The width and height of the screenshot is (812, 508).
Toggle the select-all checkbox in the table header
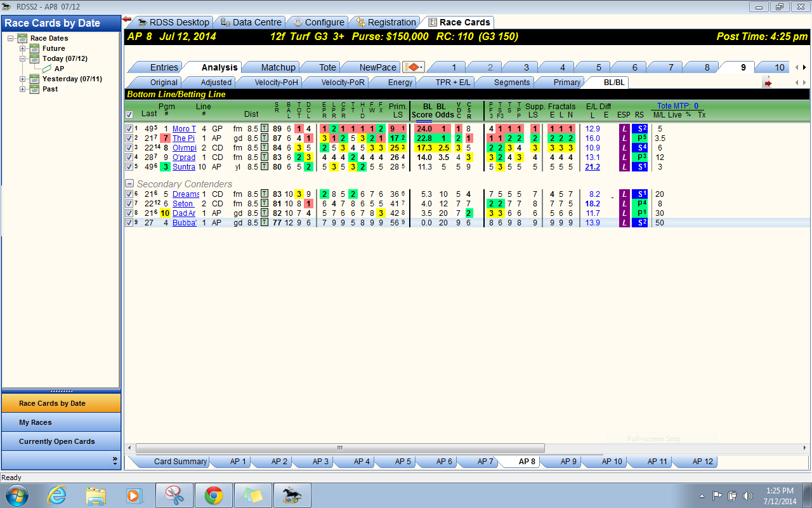[129, 115]
